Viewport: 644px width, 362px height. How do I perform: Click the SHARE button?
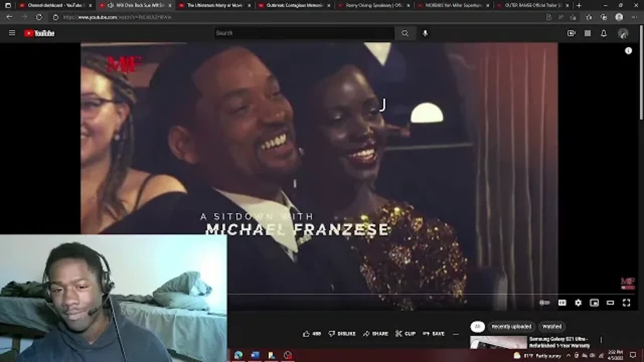pyautogui.click(x=375, y=333)
